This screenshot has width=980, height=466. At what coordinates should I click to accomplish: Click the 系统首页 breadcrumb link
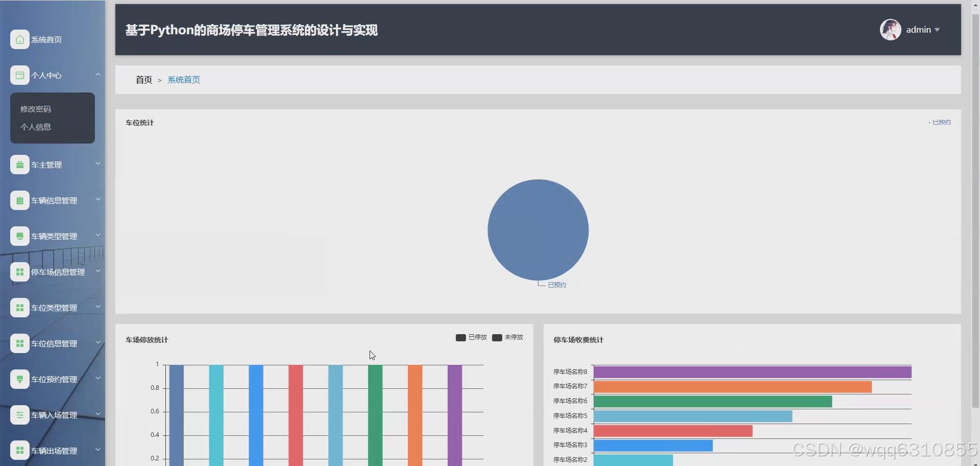click(x=184, y=80)
